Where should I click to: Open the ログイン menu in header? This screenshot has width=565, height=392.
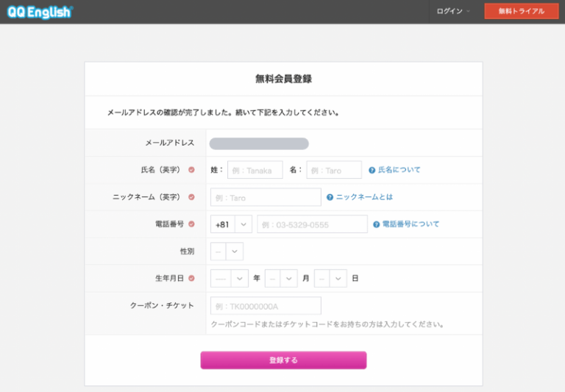tap(453, 11)
